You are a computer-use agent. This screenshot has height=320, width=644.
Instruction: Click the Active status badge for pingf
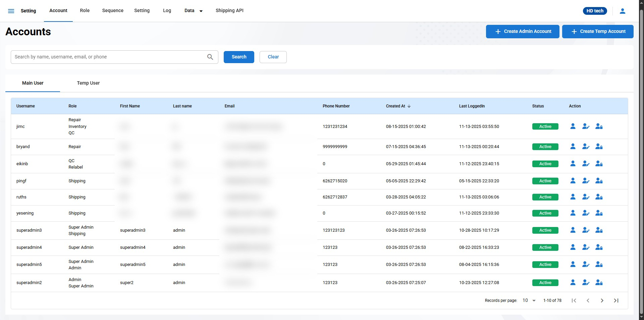point(545,181)
